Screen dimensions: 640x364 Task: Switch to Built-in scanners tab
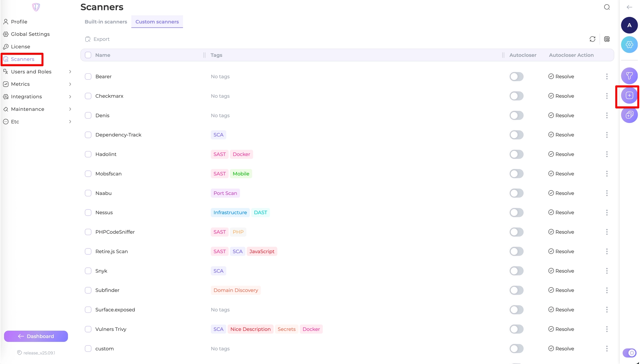click(106, 22)
